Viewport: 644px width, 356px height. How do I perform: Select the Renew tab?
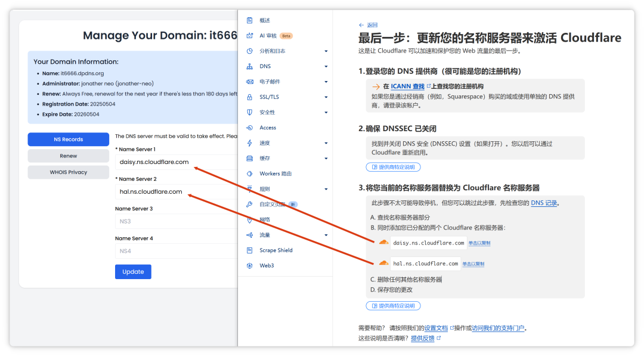pyautogui.click(x=68, y=156)
